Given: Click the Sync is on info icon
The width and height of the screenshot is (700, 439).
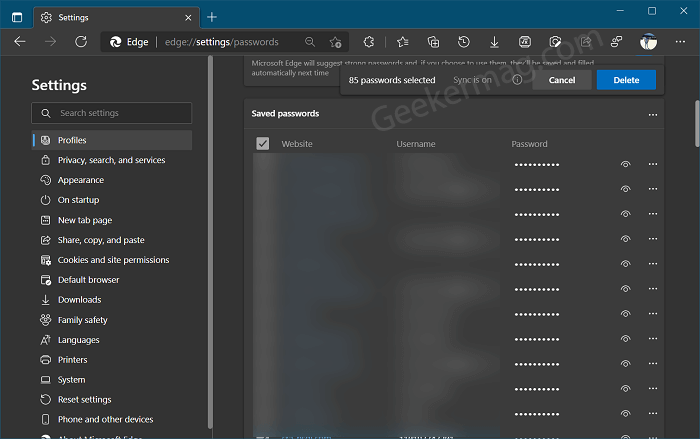Looking at the screenshot, I should 517,80.
